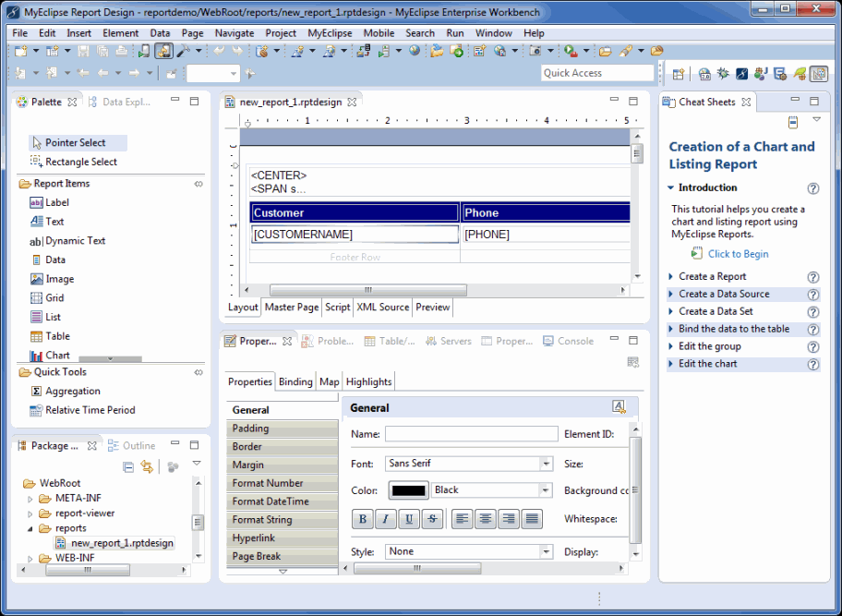Open the Font dropdown showing Sans Serif
Viewport: 842px width, 616px height.
click(469, 464)
